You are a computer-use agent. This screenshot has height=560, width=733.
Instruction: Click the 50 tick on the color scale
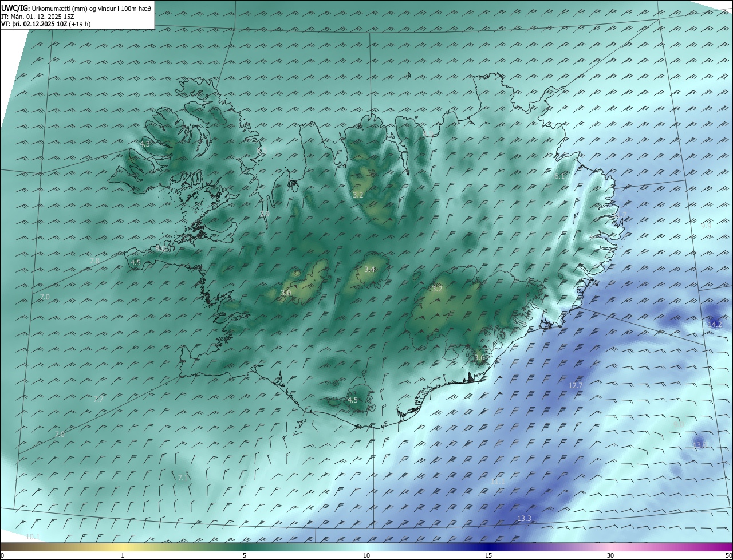point(728,555)
